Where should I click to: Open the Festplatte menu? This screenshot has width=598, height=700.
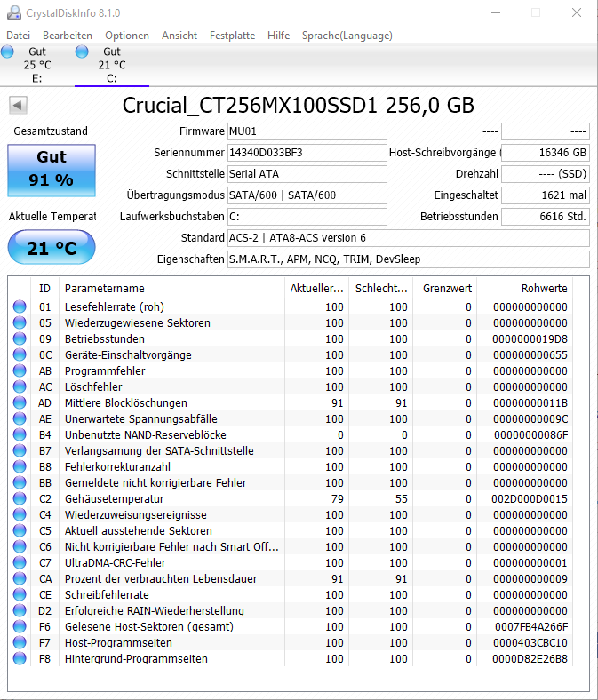(x=232, y=36)
